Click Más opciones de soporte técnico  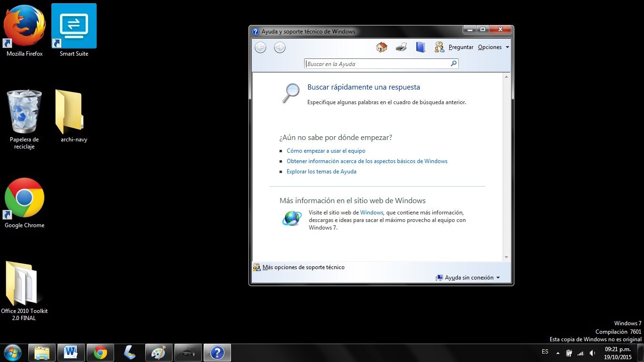303,267
